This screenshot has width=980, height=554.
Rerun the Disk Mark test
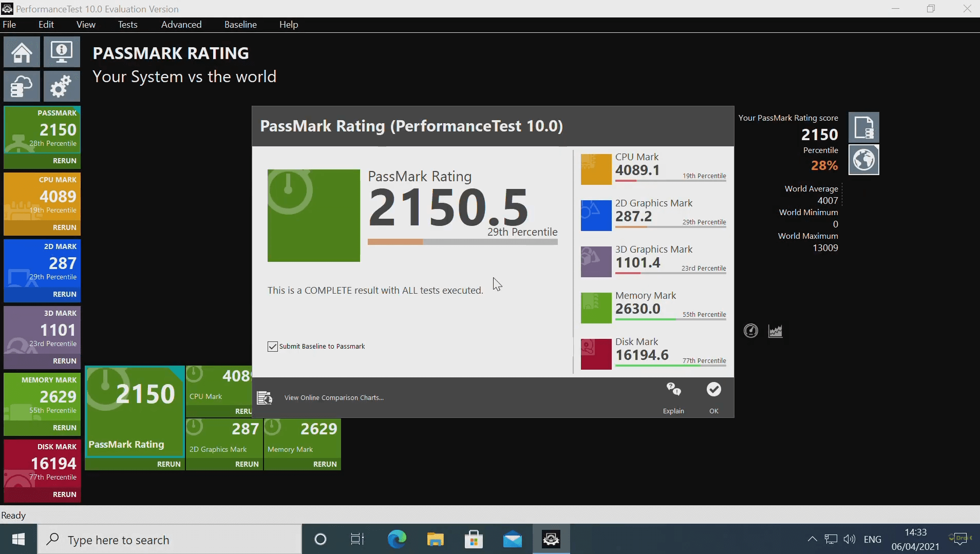64,494
